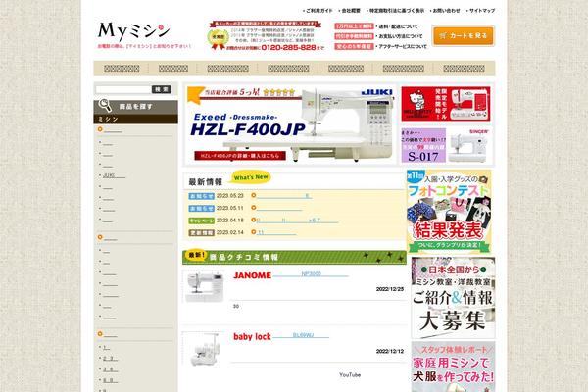Click the My ミシン site logo

[134, 32]
